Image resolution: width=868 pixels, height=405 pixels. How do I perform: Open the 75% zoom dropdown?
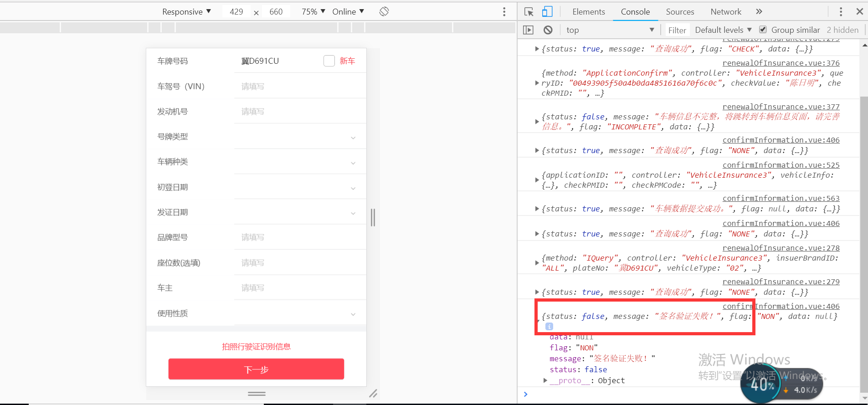313,12
